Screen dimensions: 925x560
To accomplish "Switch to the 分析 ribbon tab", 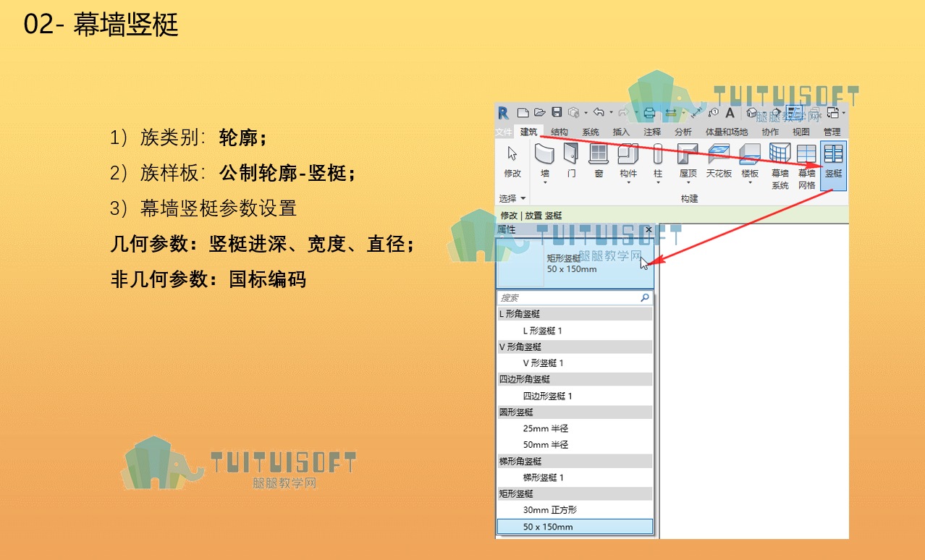I will (x=683, y=132).
